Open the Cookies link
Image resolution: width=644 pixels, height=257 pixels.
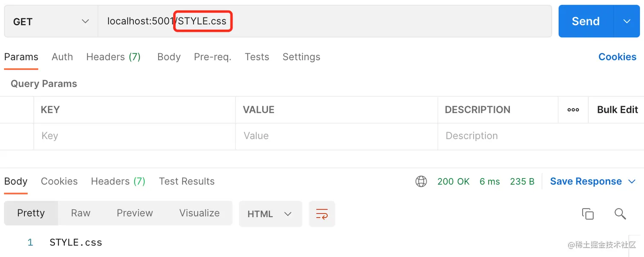pos(617,57)
